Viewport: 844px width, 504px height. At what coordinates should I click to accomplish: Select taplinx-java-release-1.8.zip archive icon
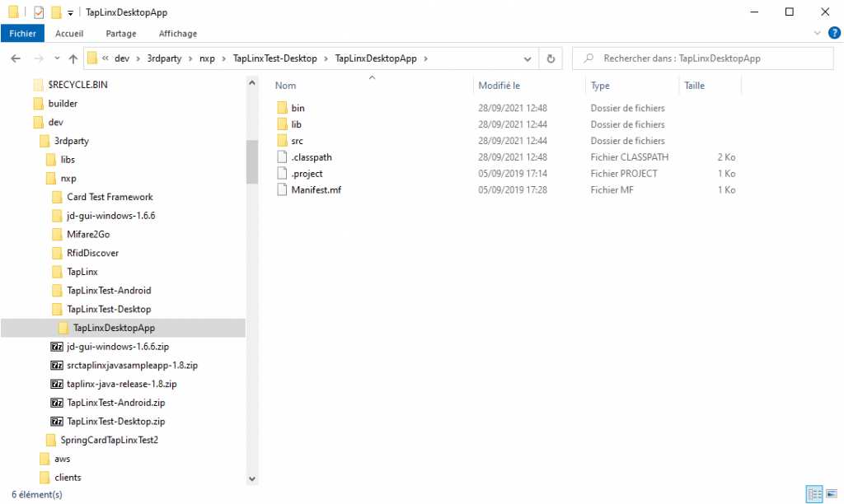(57, 384)
